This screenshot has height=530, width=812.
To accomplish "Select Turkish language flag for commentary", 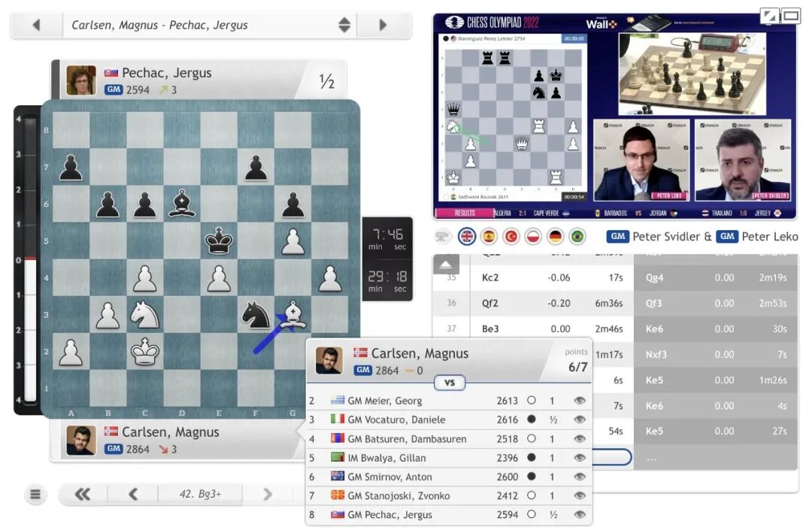I will [511, 237].
